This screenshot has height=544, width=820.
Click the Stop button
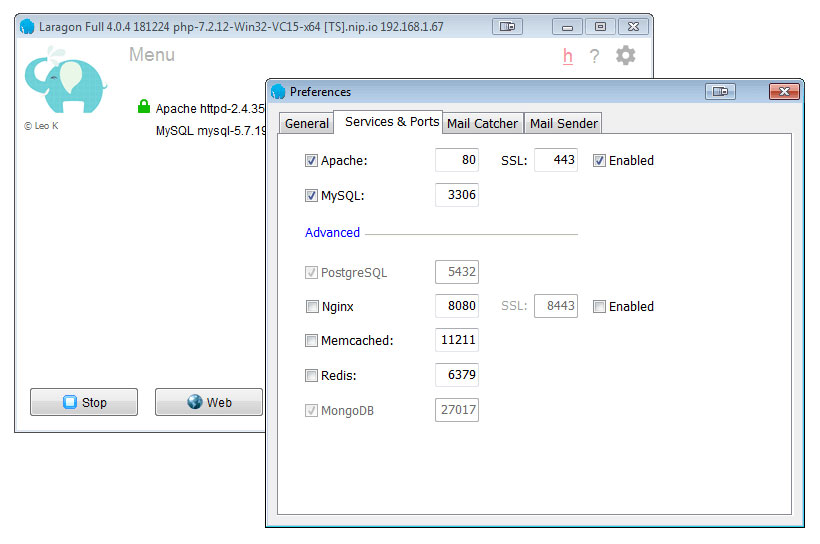click(84, 402)
